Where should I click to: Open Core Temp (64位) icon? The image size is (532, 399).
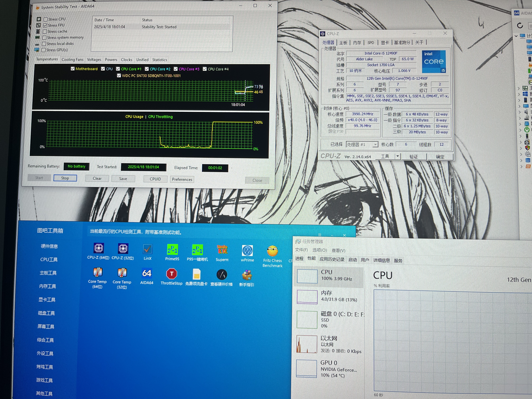click(97, 278)
